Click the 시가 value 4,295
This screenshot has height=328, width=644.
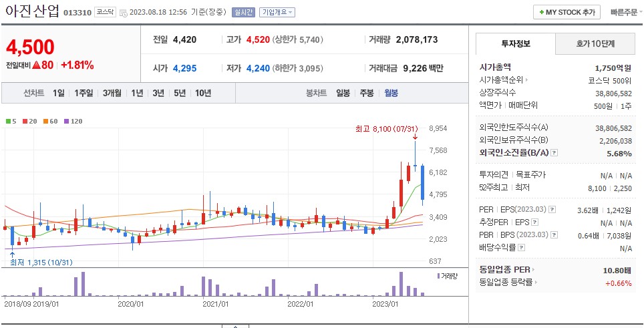coord(185,68)
